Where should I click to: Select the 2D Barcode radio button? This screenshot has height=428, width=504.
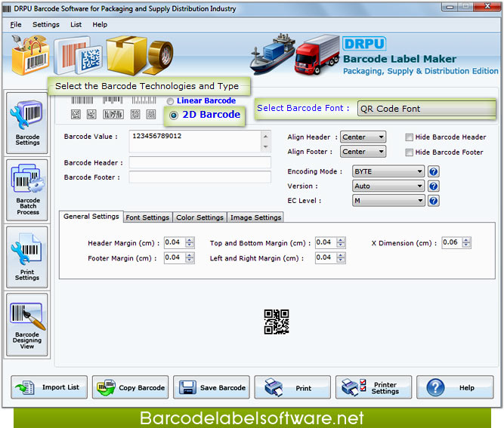[174, 115]
